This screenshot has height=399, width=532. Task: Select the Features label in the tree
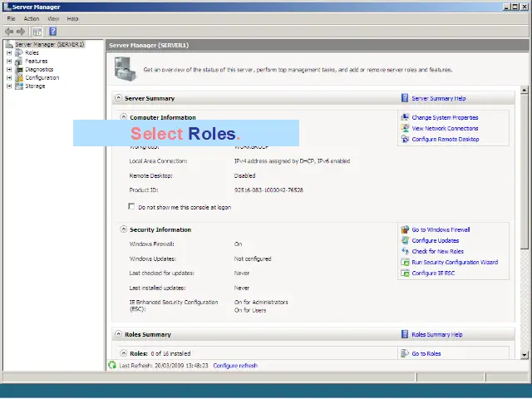point(37,61)
